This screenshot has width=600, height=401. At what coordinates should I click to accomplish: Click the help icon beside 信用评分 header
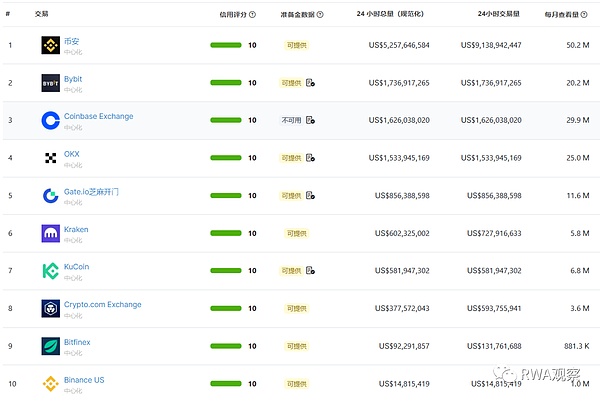tap(252, 15)
